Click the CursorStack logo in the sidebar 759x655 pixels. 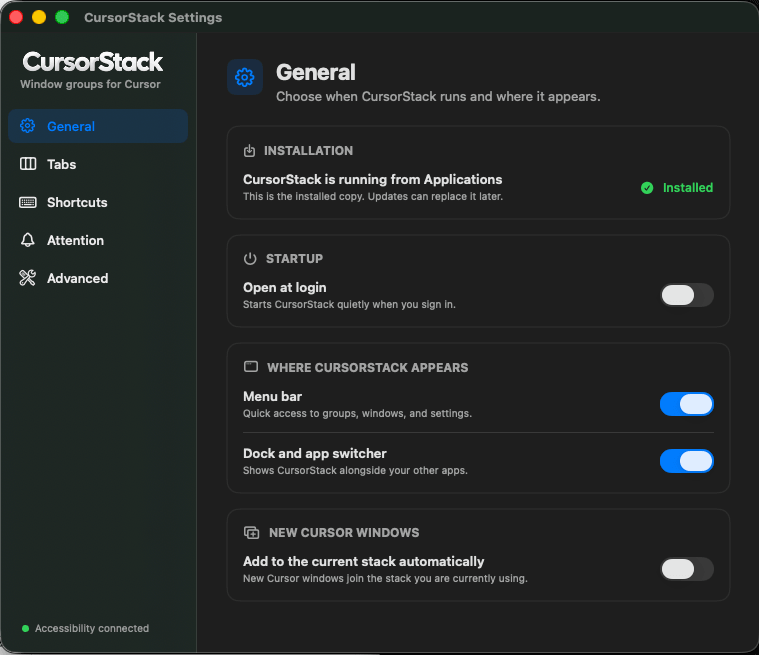click(x=92, y=62)
